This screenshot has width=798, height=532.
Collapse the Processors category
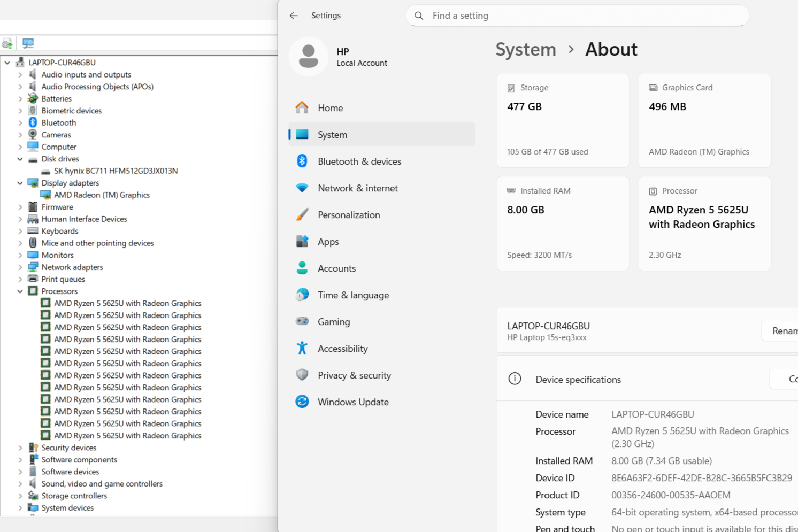pyautogui.click(x=20, y=291)
